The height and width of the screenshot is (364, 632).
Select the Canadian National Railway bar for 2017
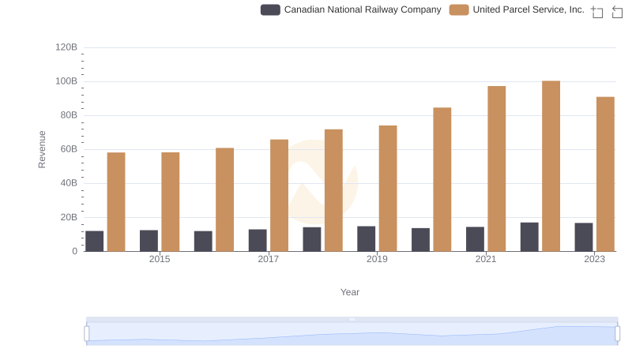click(x=258, y=240)
